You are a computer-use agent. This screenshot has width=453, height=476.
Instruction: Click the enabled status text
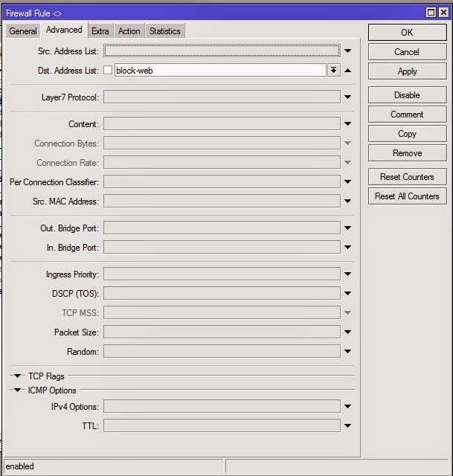20,466
